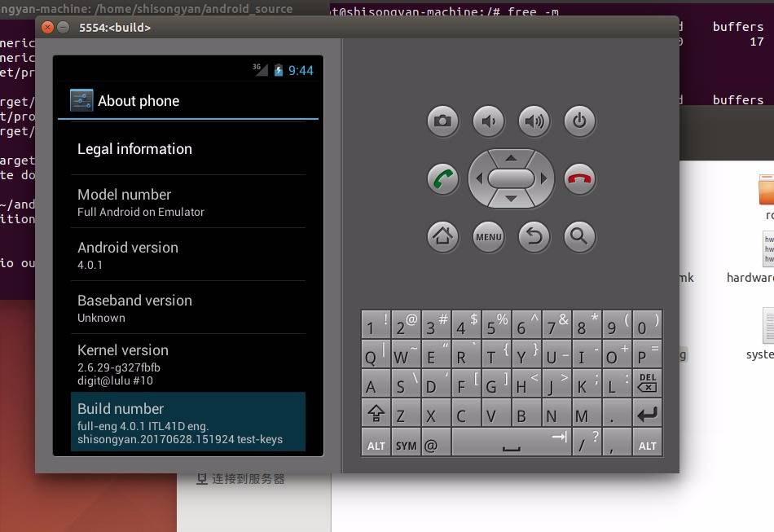774x532 pixels.
Task: Select the Baseband version entry
Action: click(188, 308)
